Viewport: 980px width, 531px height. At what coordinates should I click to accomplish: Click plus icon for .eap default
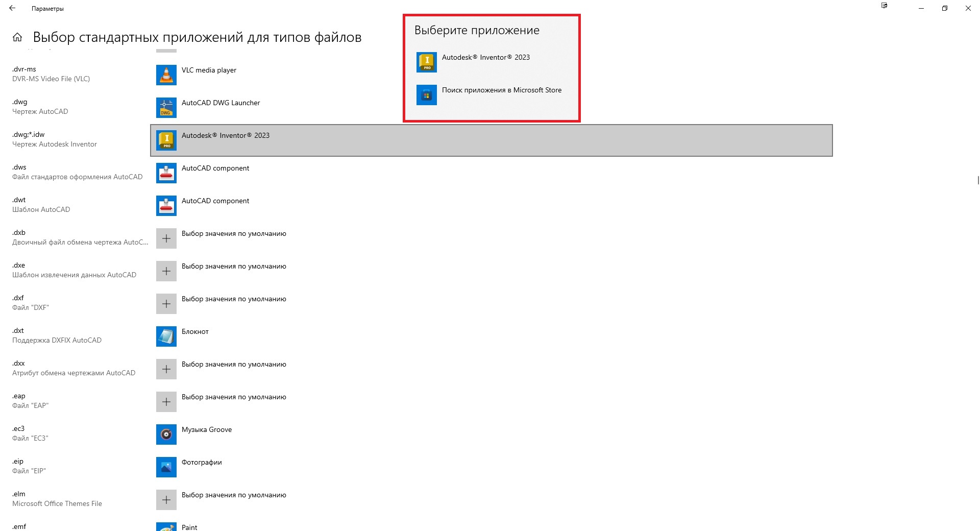point(166,402)
